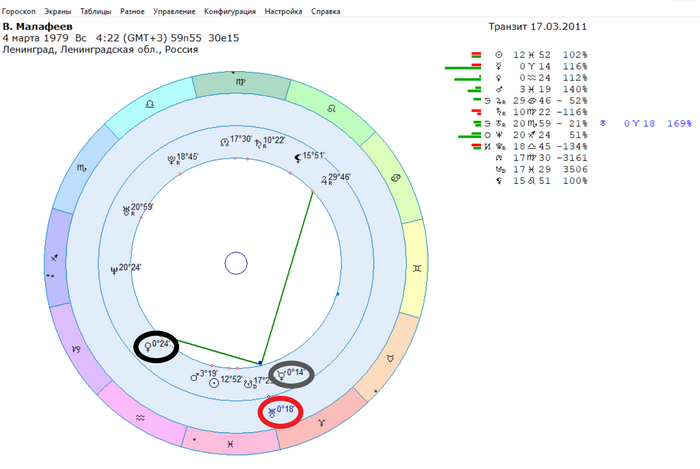Click the Aries sign on zodiac ring

click(321, 422)
